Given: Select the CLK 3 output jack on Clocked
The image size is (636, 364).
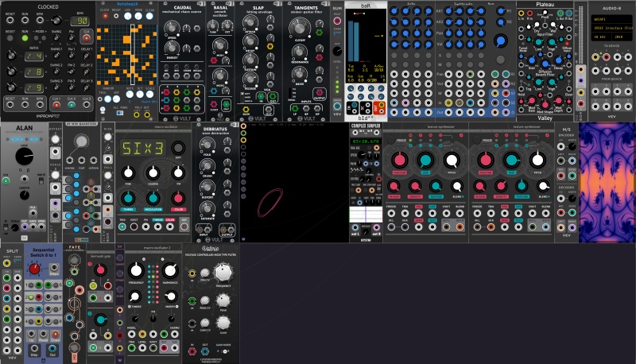Looking at the screenshot, I should [x=87, y=105].
